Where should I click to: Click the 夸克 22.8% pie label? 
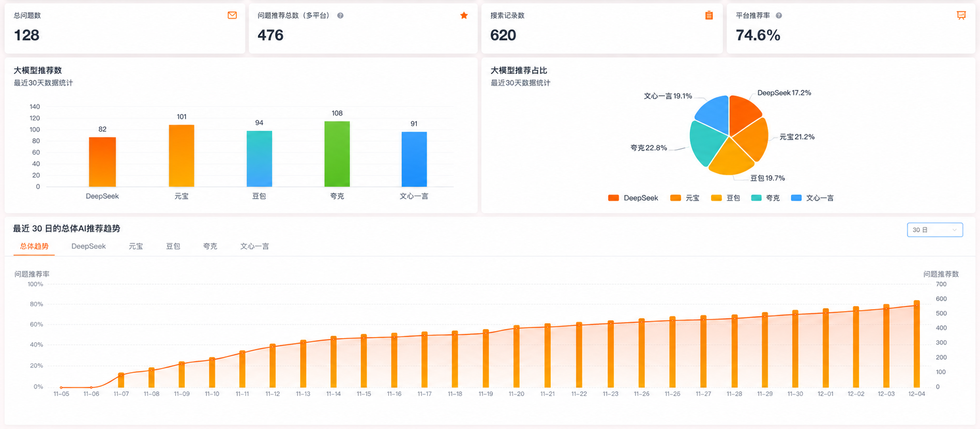tap(649, 148)
